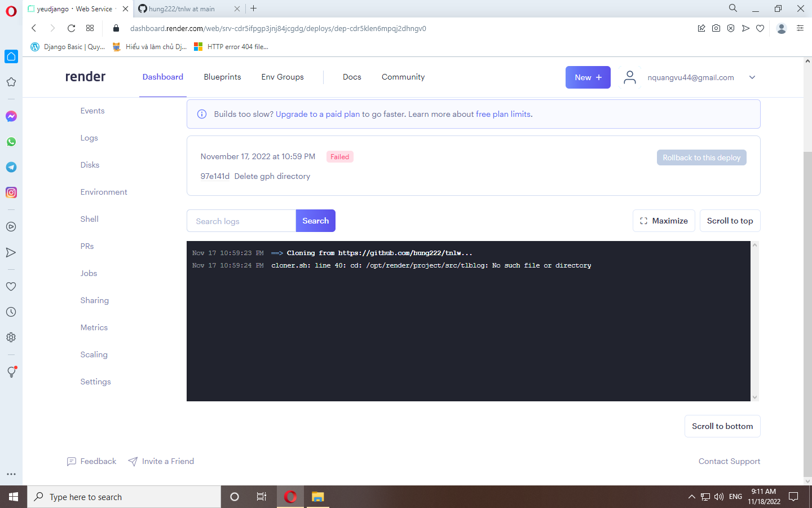
Task: Open File Explorer from taskbar
Action: 318,497
